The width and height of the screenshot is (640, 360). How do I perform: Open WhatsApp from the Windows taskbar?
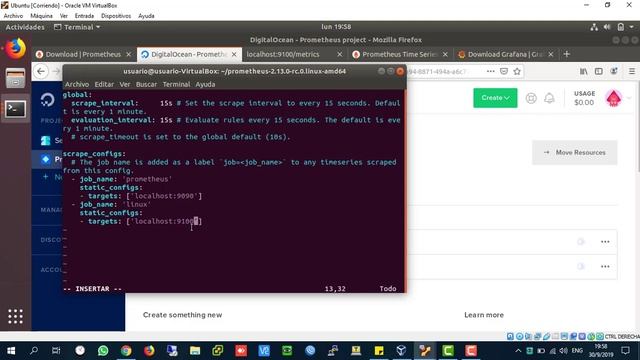point(103,351)
